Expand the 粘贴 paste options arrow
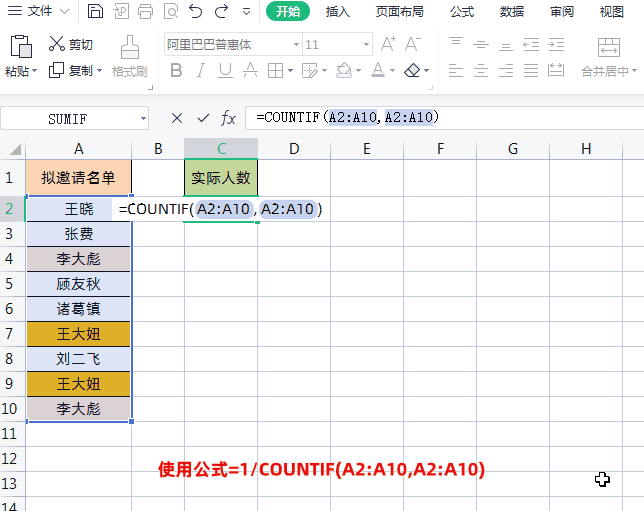 pyautogui.click(x=34, y=71)
